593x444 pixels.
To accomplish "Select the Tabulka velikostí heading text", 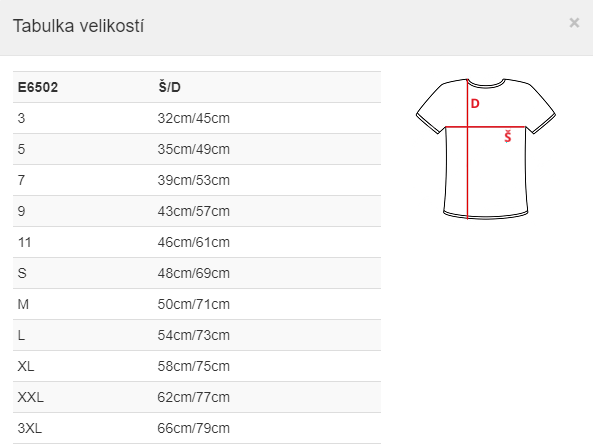I will (78, 26).
